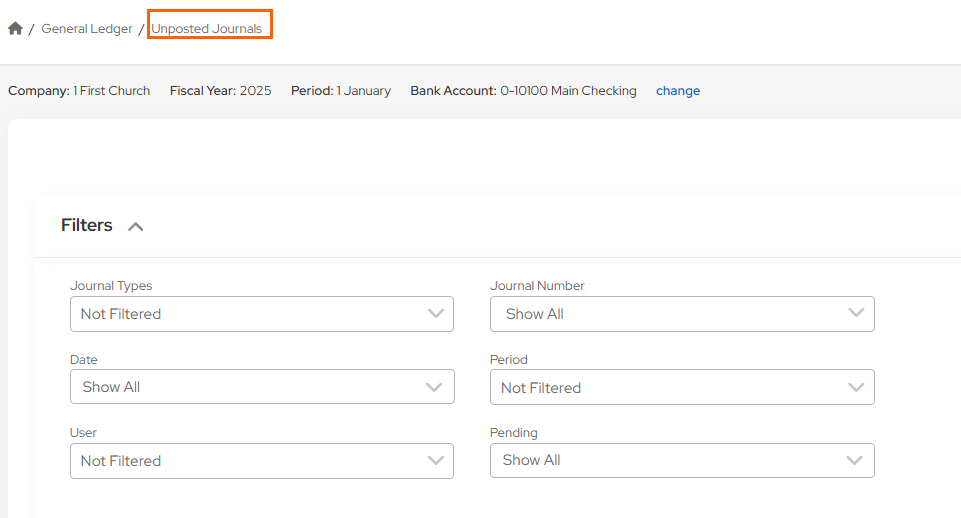The height and width of the screenshot is (518, 961).
Task: Open the General Ledger breadcrumb link
Action: (86, 29)
